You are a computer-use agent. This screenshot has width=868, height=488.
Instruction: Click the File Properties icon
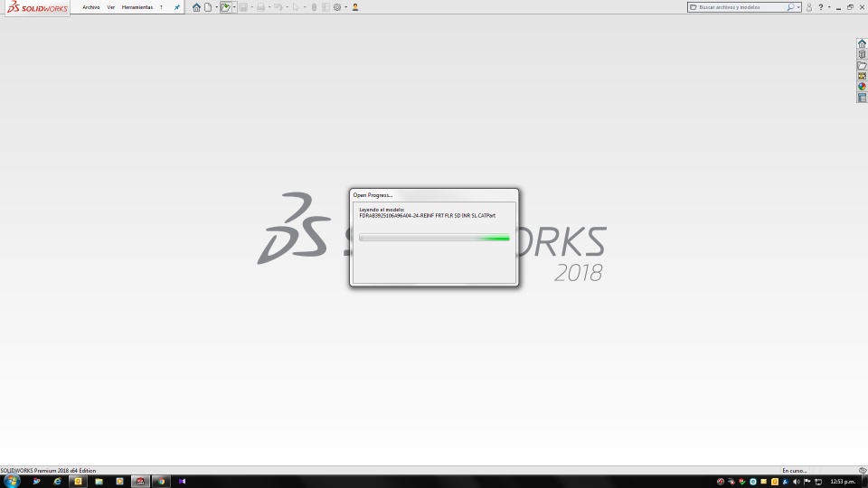coord(325,7)
